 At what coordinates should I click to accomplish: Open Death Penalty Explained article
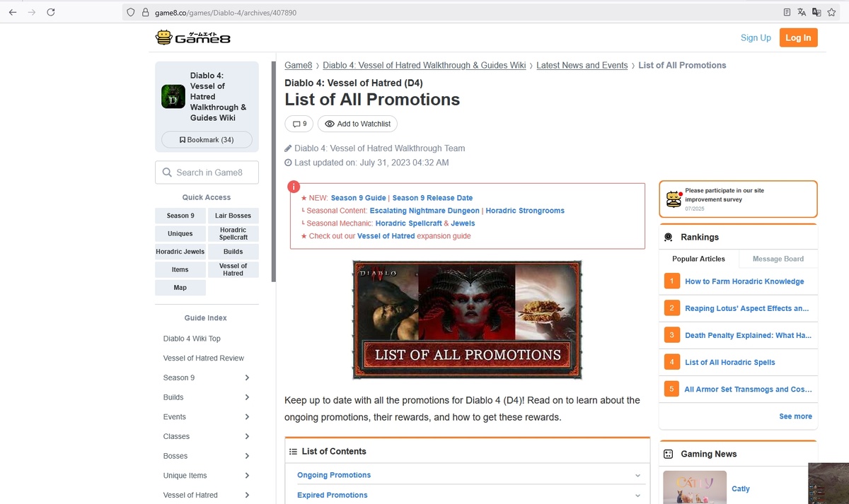tap(748, 336)
